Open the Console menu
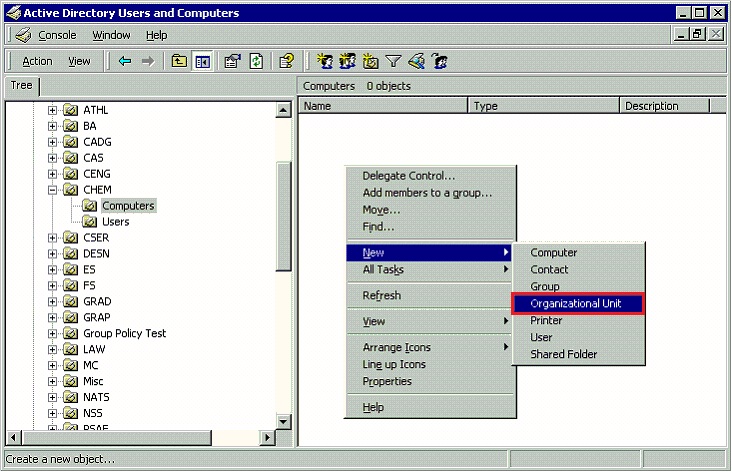Image resolution: width=732 pixels, height=472 pixels. [x=57, y=35]
